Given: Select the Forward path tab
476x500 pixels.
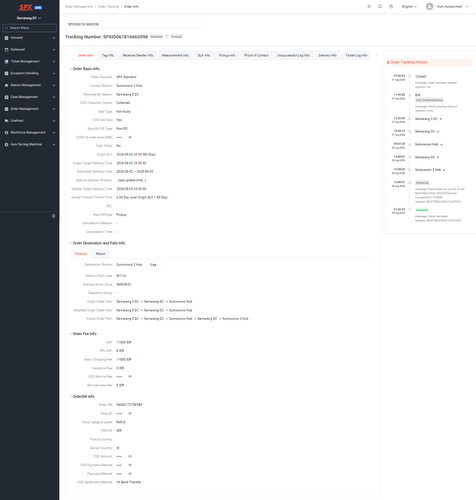Looking at the screenshot, I should point(81,254).
